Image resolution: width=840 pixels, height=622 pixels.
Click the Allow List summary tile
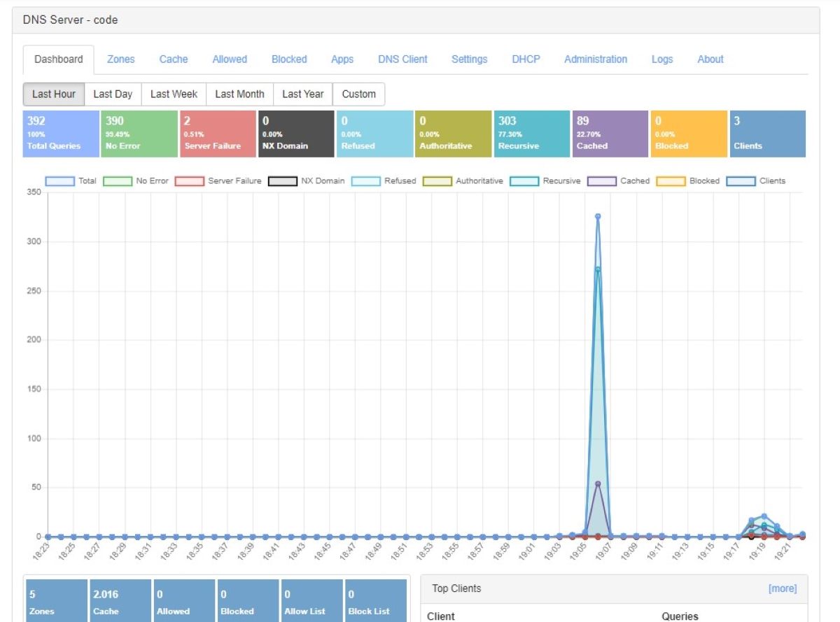tap(311, 601)
